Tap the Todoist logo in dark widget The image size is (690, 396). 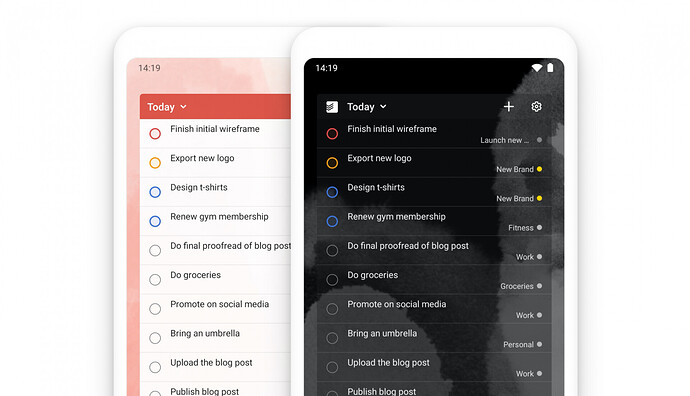tap(332, 107)
